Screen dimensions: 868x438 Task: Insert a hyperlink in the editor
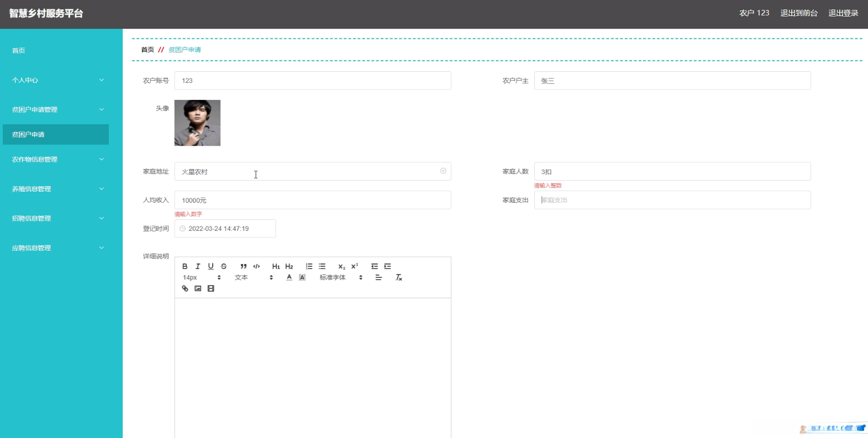click(x=185, y=288)
